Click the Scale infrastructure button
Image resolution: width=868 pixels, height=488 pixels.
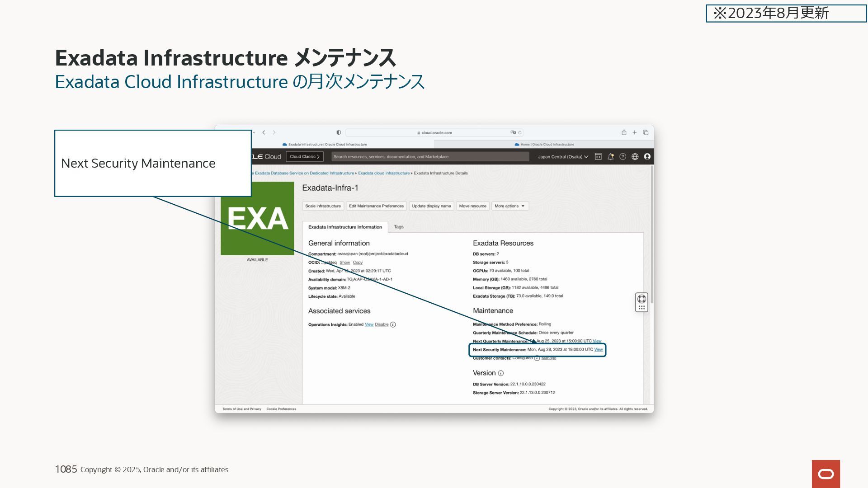pos(323,206)
